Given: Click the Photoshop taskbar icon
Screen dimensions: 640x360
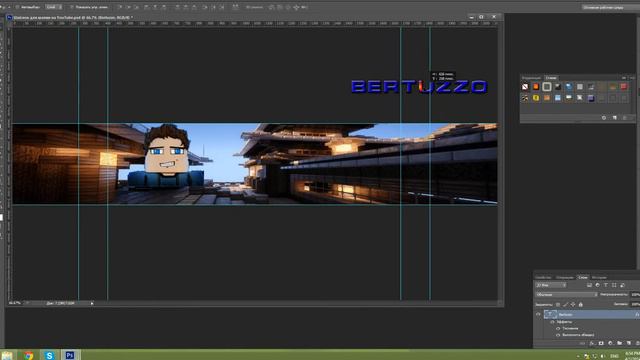Looking at the screenshot, I should click(x=70, y=355).
